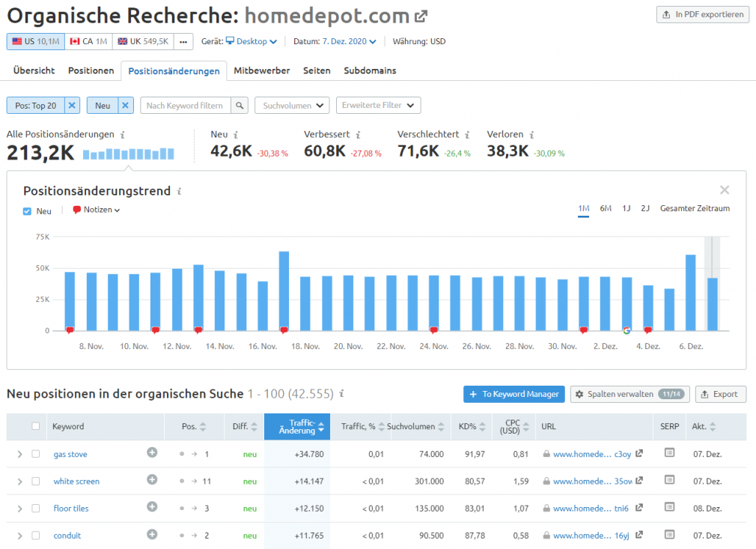Open the gas stove keyword link
Viewport: 756px width, 549px height.
click(70, 454)
